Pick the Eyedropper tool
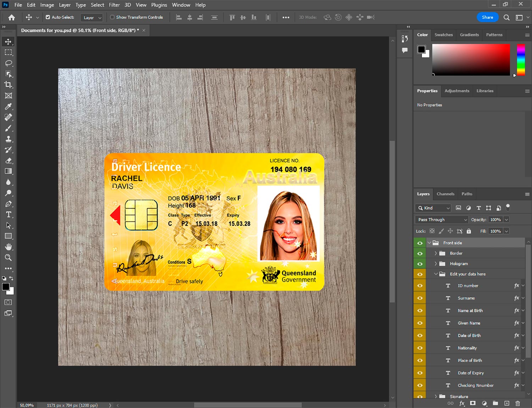 click(x=9, y=106)
